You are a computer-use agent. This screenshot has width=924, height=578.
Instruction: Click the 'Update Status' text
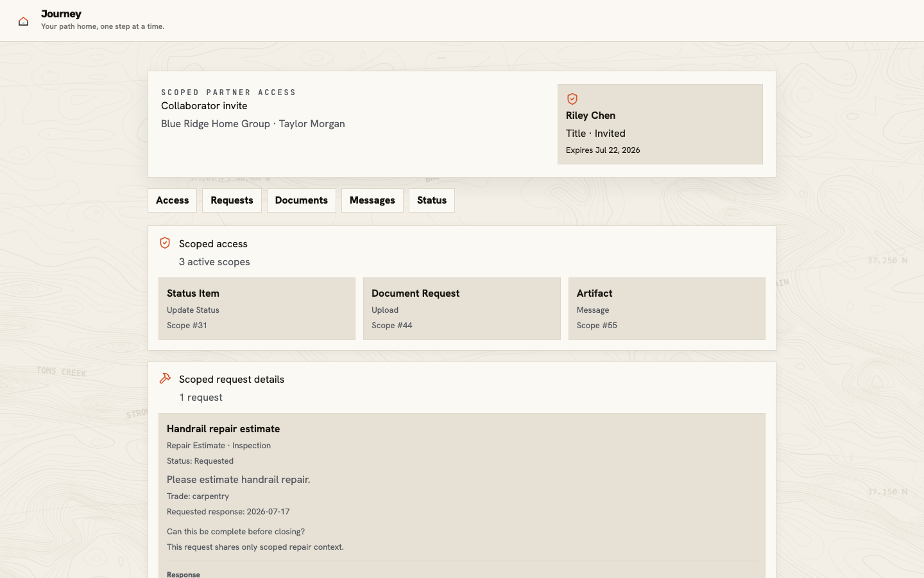tap(193, 310)
